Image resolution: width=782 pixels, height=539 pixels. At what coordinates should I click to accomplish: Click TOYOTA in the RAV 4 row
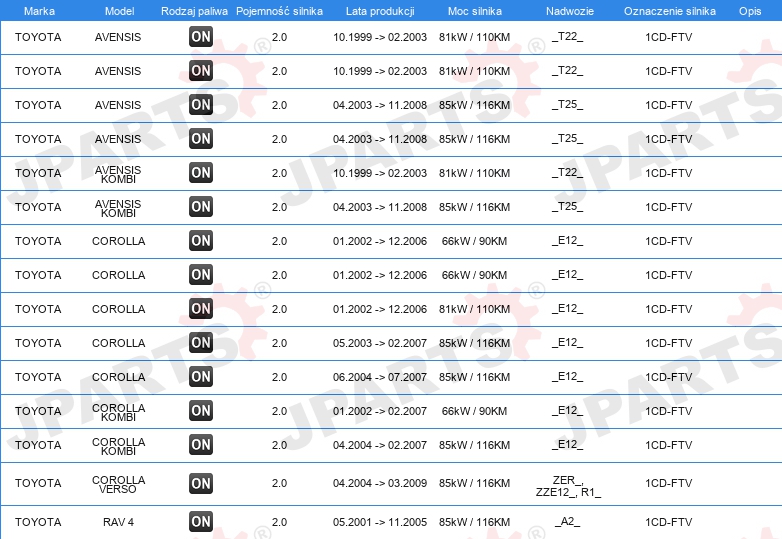pyautogui.click(x=38, y=522)
